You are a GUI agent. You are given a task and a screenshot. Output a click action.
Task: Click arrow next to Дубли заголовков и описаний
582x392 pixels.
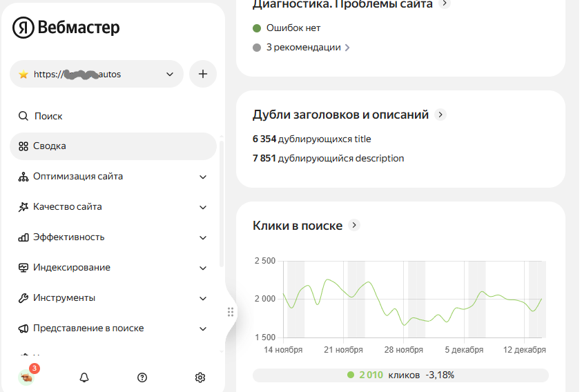point(440,115)
